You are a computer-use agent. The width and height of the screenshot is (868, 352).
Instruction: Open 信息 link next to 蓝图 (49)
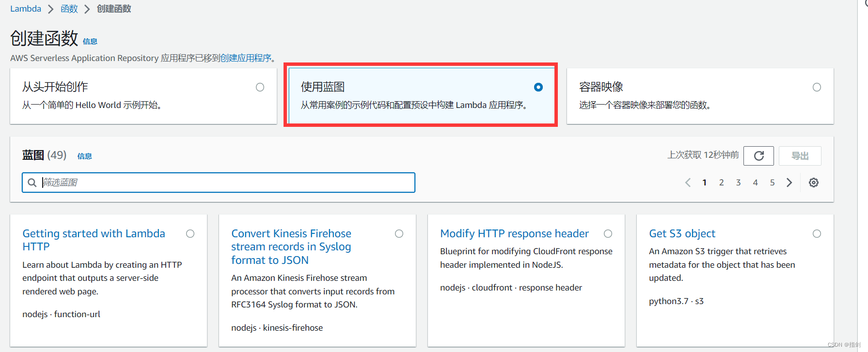85,156
